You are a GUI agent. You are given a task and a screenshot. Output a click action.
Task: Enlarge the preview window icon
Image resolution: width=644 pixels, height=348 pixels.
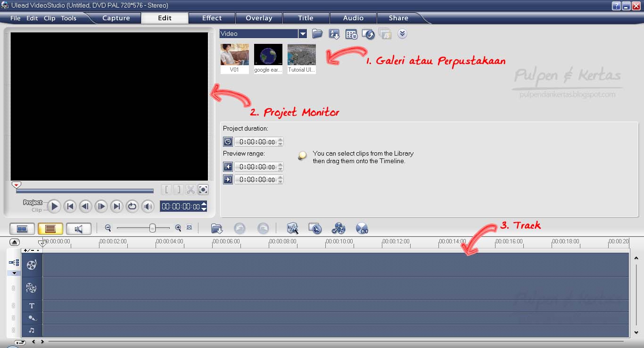[x=203, y=190]
